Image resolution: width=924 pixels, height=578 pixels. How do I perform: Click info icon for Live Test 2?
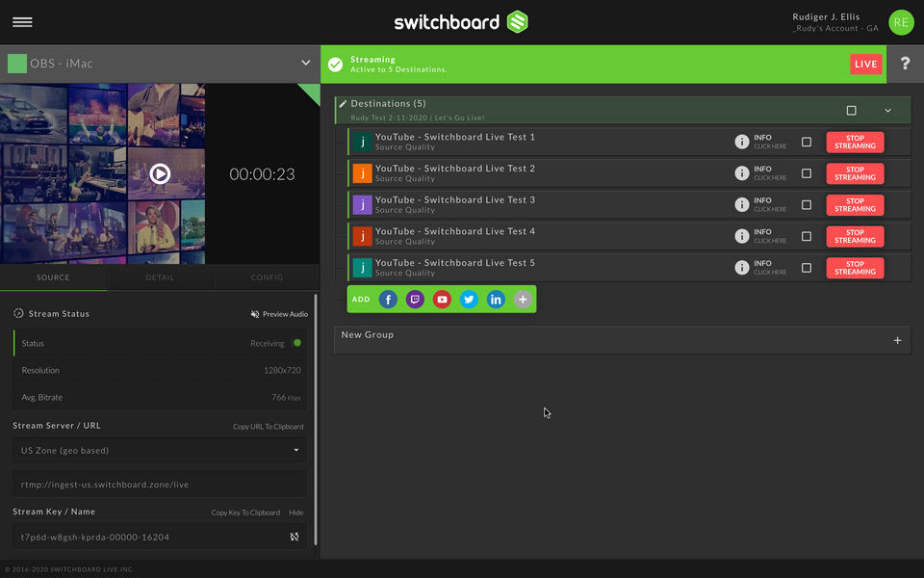pyautogui.click(x=742, y=172)
